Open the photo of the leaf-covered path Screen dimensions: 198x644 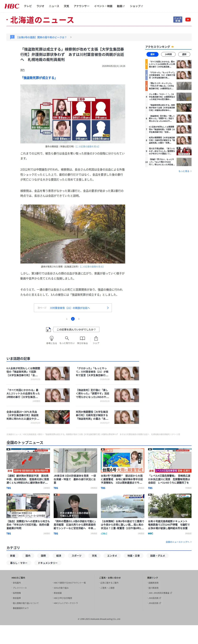(x=73, y=234)
